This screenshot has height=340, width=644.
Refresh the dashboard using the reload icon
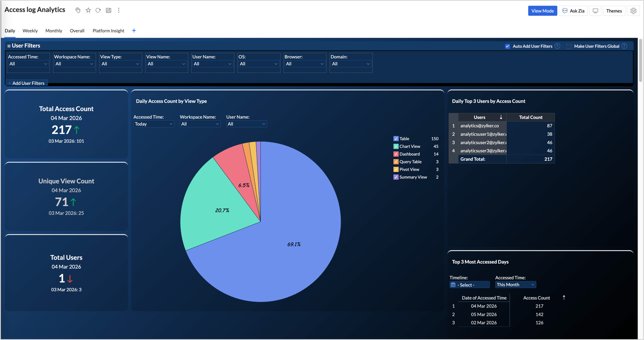tap(98, 10)
